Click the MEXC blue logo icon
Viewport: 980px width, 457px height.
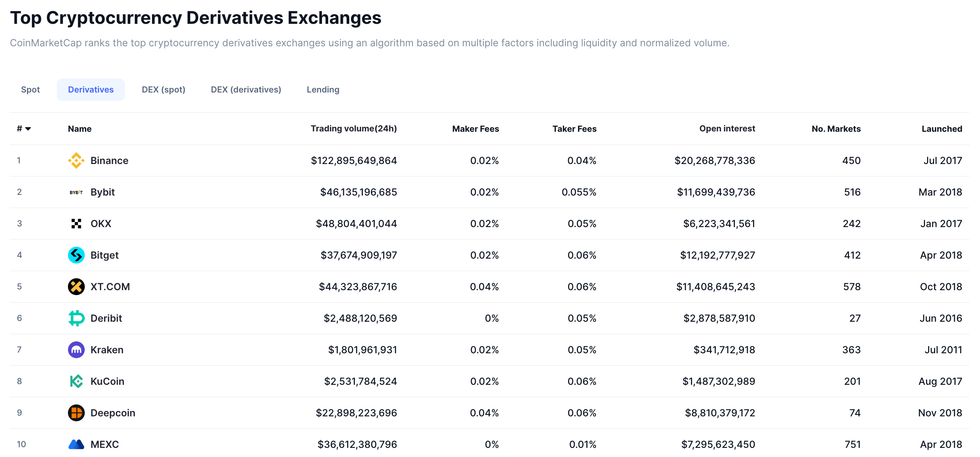point(76,444)
